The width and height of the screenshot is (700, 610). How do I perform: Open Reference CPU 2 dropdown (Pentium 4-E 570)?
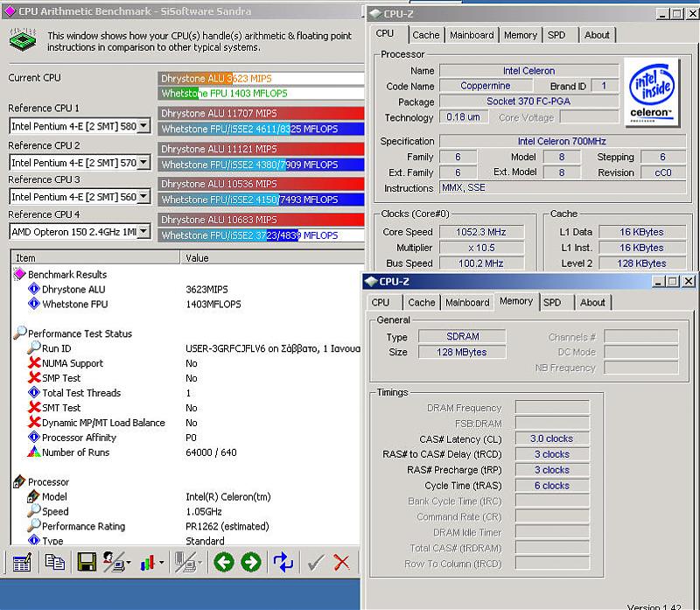(x=143, y=163)
